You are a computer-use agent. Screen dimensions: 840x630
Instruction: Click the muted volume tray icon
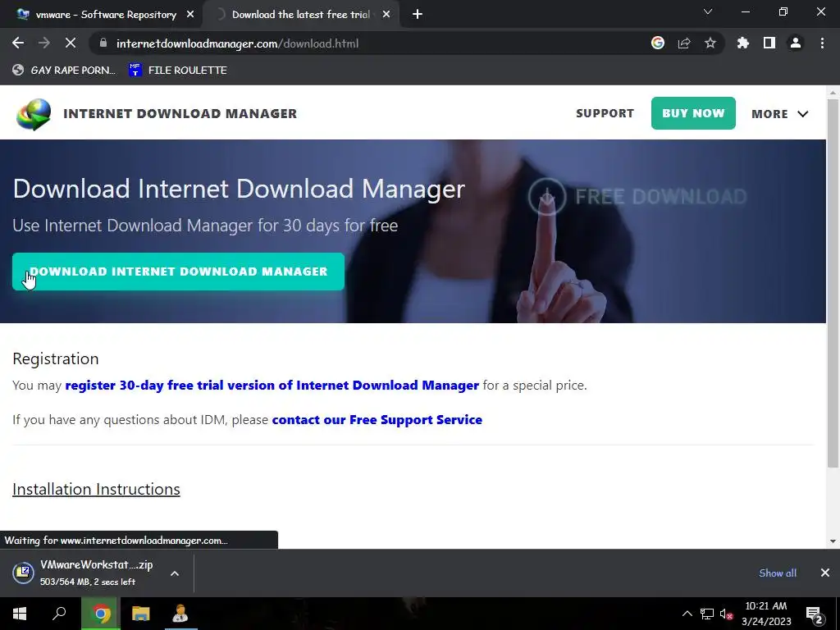click(x=727, y=614)
